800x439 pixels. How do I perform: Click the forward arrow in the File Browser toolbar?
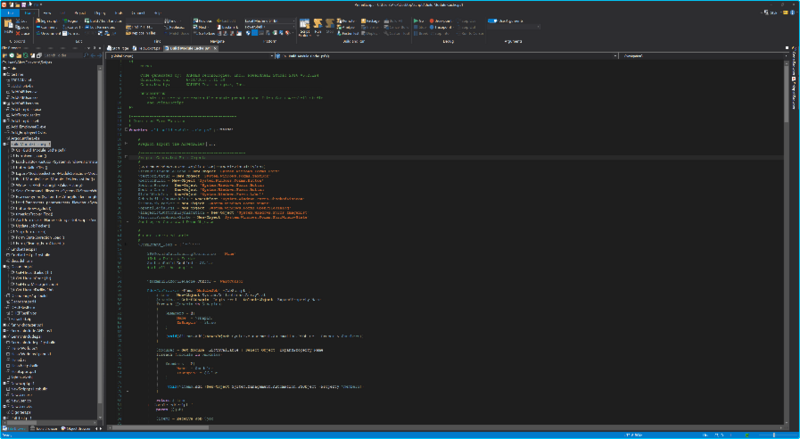click(x=98, y=55)
